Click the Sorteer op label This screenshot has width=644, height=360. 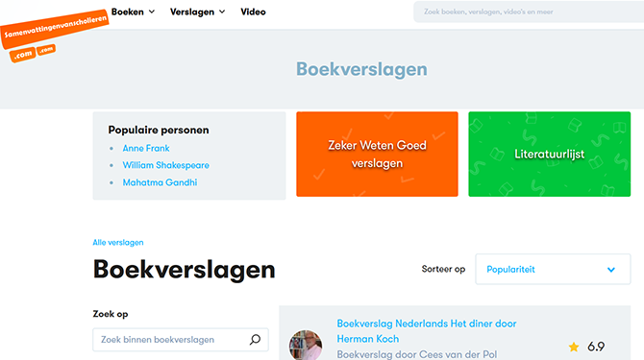(x=443, y=270)
